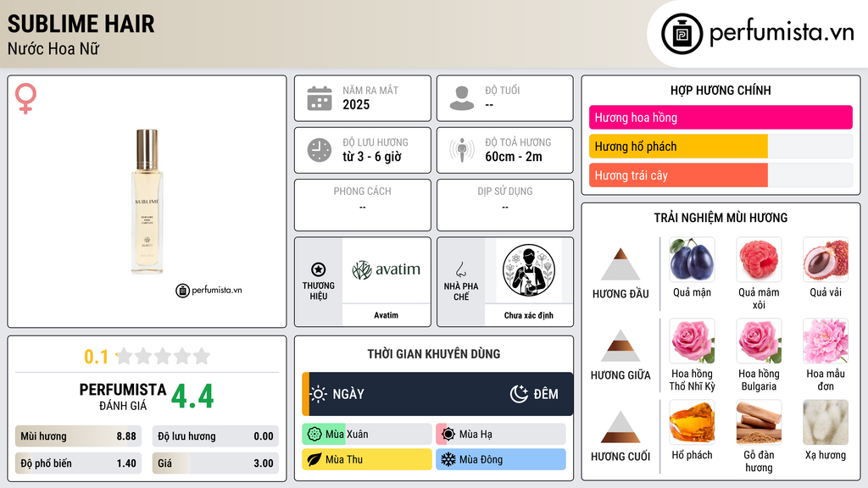Select the Mùa Xuân season bar

[x=366, y=435]
